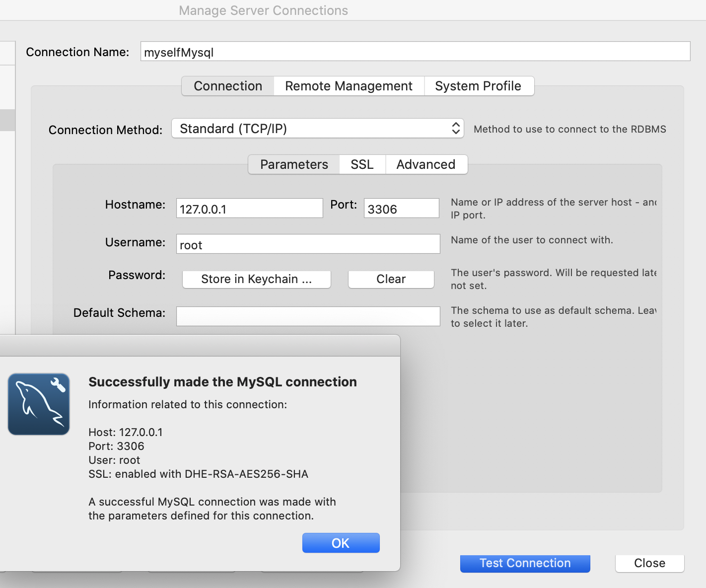Switch to the Remote Management tab

point(349,86)
